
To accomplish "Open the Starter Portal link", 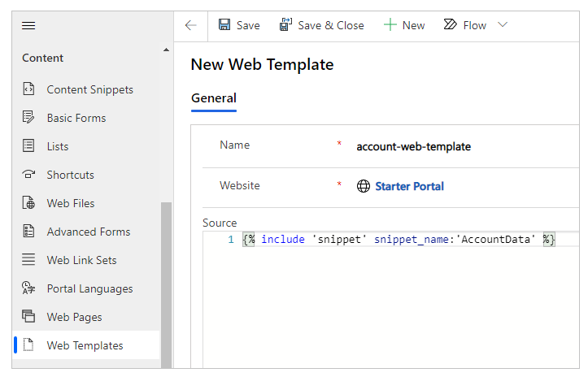I will point(409,186).
